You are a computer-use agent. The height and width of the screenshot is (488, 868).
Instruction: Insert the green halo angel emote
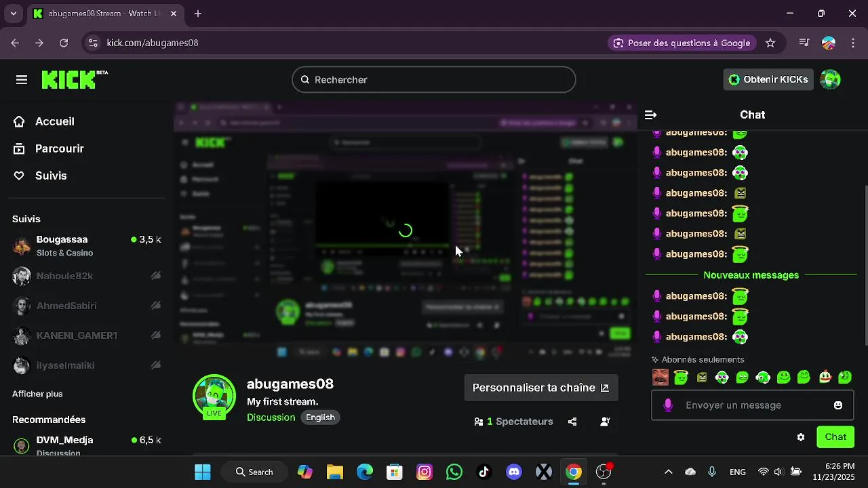coord(681,378)
